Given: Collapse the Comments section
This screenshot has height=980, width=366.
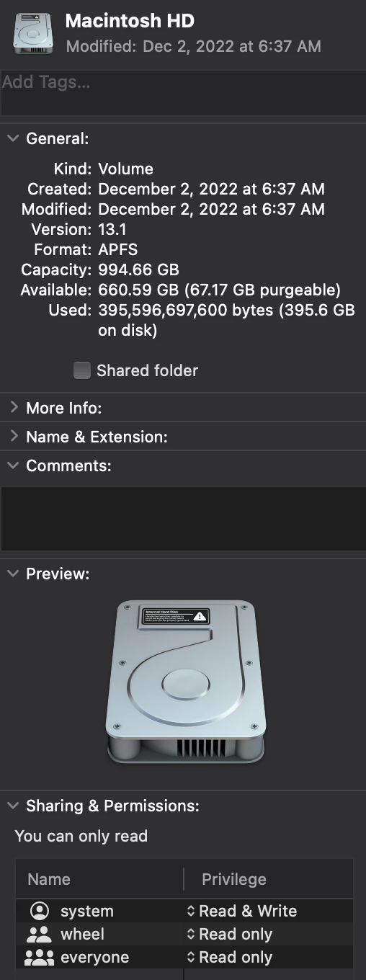Looking at the screenshot, I should tap(13, 465).
